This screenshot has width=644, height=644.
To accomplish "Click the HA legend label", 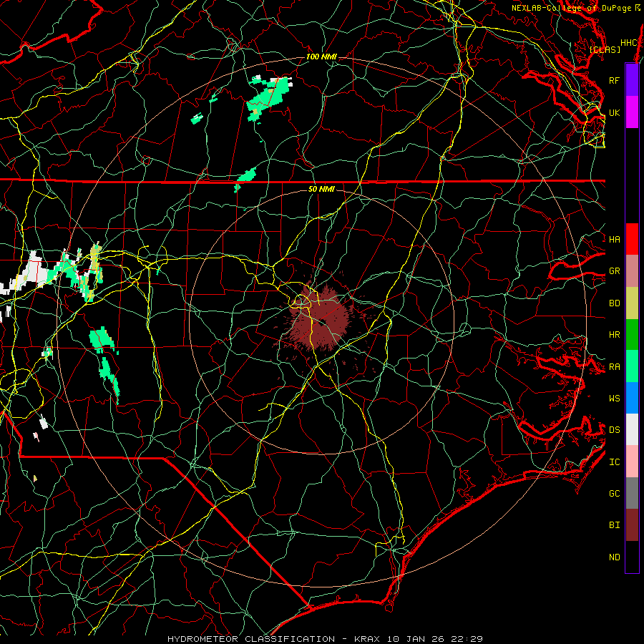I will [x=614, y=239].
